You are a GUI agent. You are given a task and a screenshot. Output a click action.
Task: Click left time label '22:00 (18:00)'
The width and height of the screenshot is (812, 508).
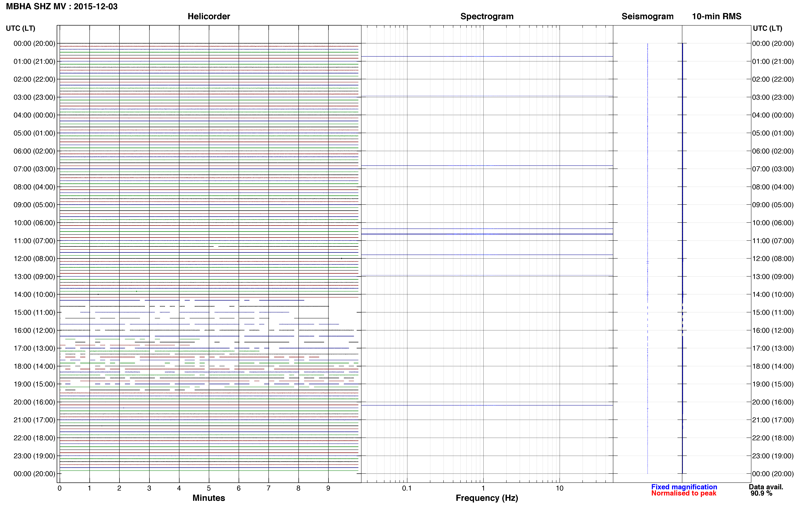click(x=35, y=438)
